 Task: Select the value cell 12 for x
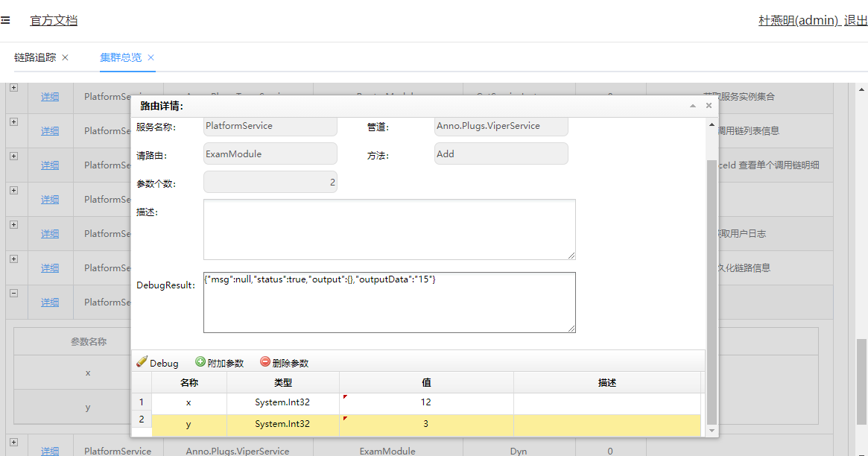[426, 402]
